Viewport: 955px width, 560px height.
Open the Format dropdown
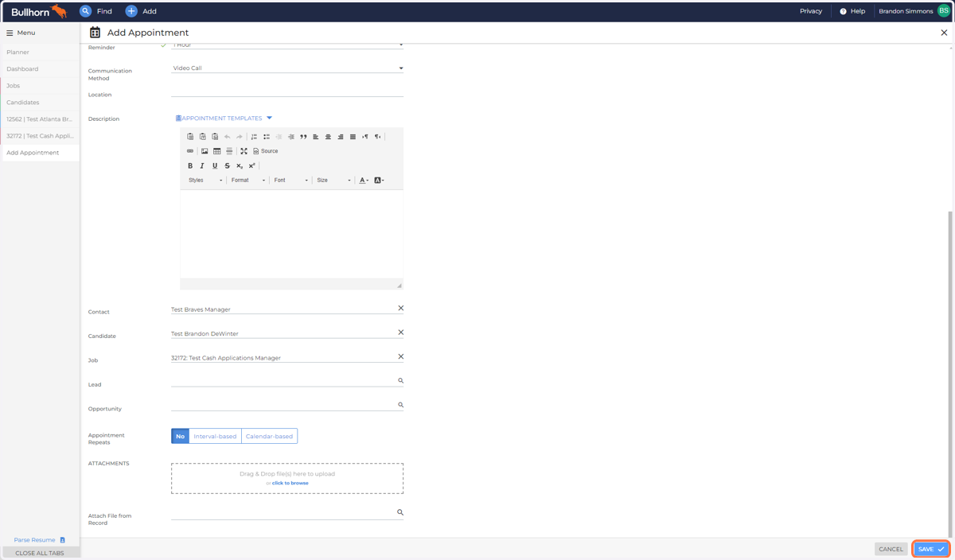248,181
